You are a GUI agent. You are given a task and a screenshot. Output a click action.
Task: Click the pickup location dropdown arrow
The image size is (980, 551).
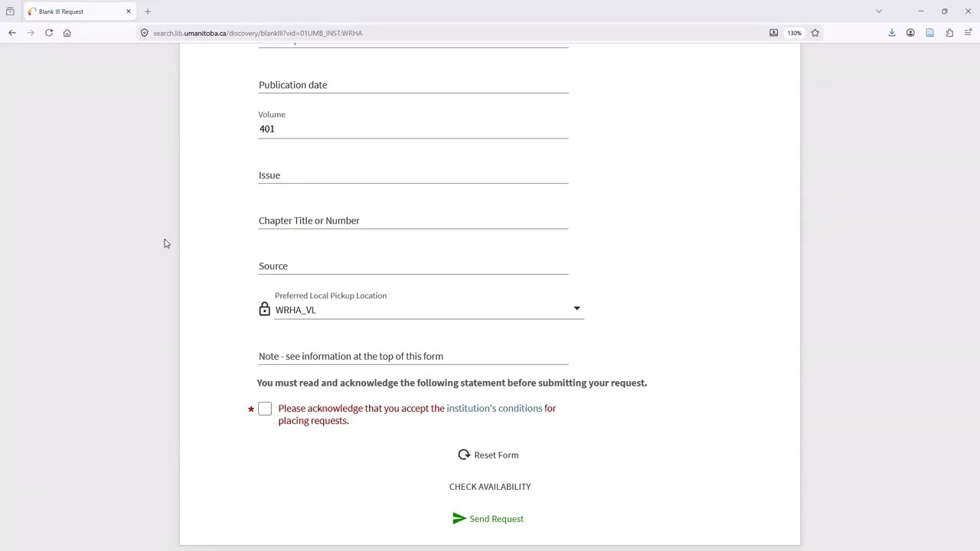pyautogui.click(x=577, y=309)
